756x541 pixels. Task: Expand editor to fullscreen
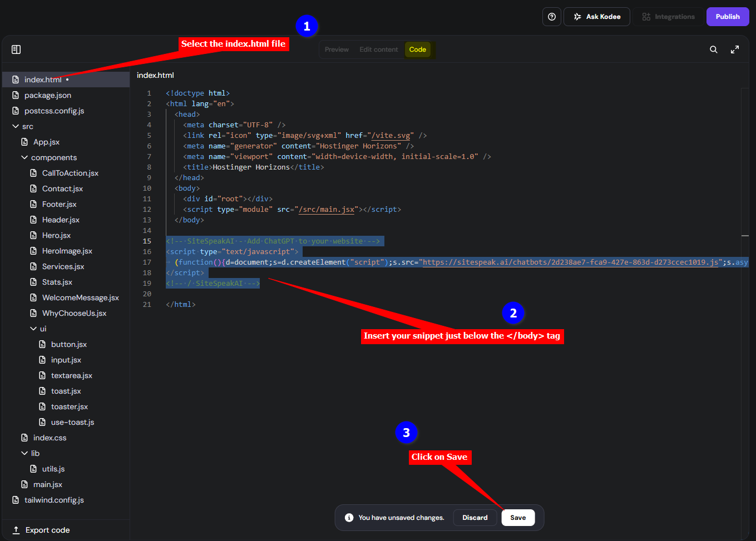pyautogui.click(x=734, y=49)
